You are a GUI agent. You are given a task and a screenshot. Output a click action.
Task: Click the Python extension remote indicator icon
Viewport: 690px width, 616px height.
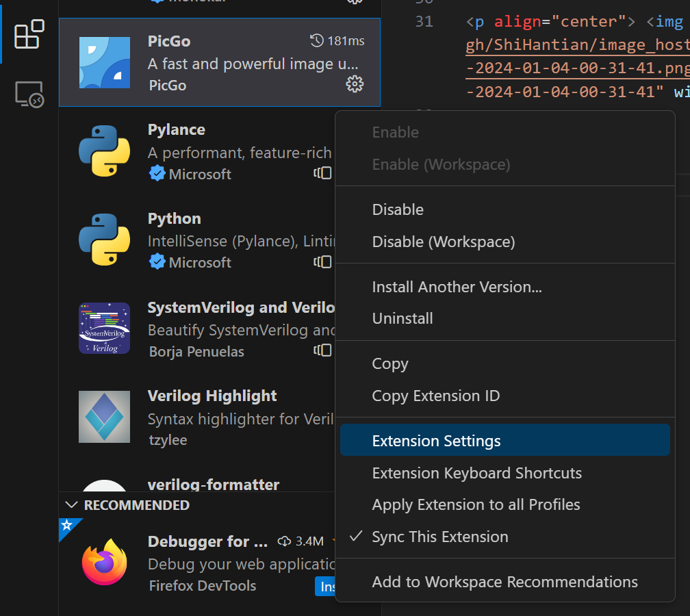coord(322,262)
